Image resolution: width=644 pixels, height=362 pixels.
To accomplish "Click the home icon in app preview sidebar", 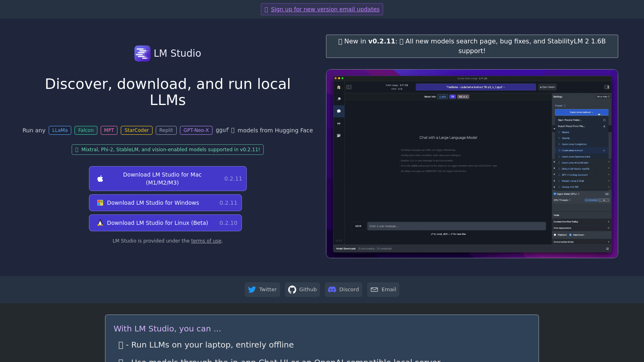I will [x=339, y=87].
